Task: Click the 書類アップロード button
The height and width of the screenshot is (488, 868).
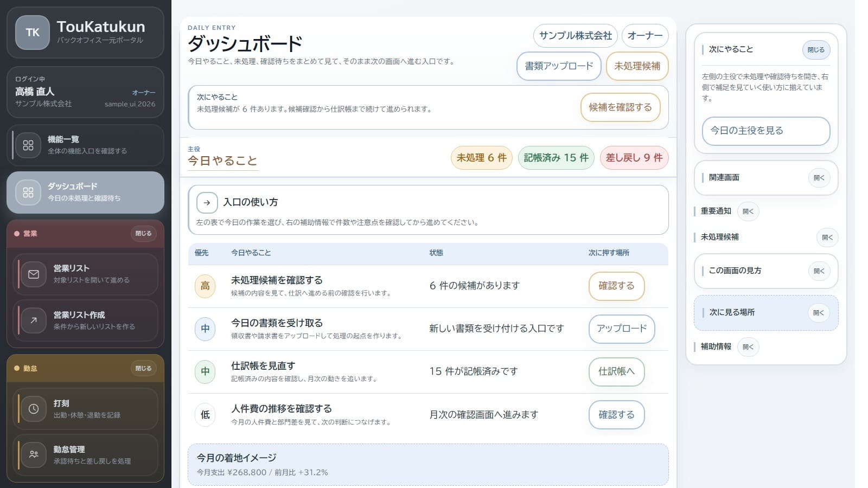Action: [x=559, y=66]
